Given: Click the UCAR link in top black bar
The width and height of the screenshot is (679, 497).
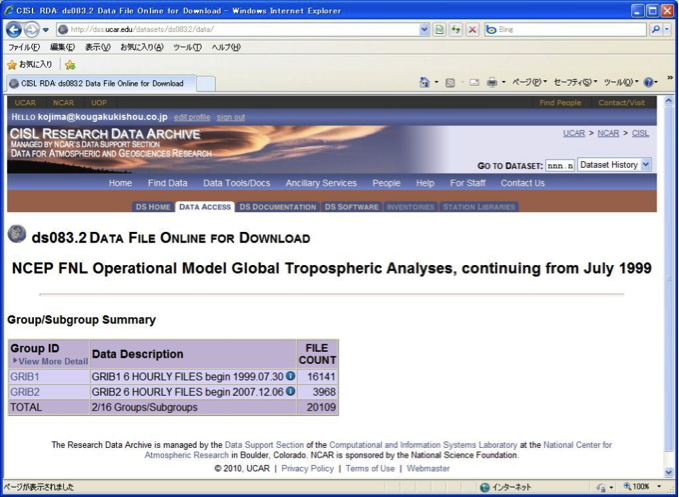Looking at the screenshot, I should pos(25,103).
